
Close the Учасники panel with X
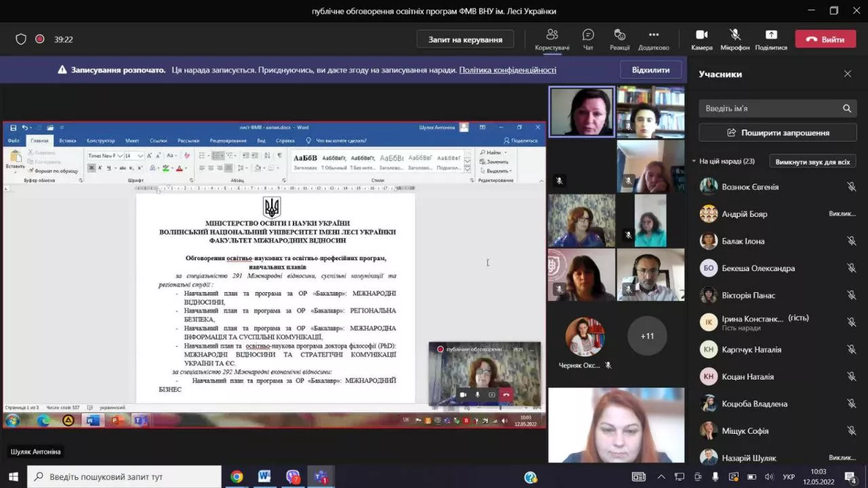pos(847,74)
